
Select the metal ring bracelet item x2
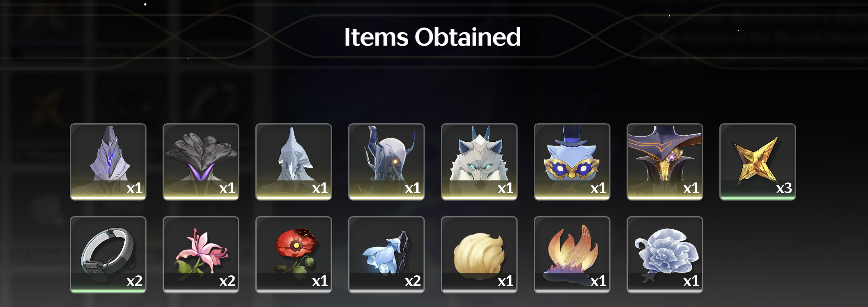pyautogui.click(x=108, y=254)
